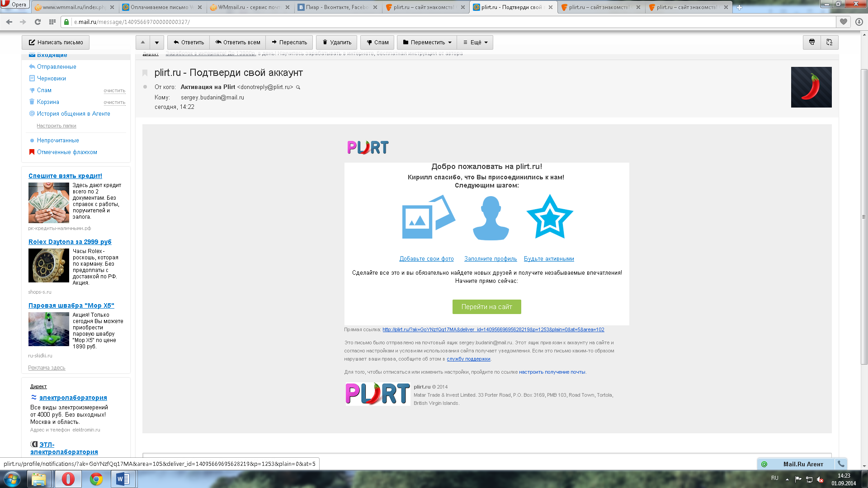Show hidden system tray icons arrow
Screen dimensions: 868x488
787,479
